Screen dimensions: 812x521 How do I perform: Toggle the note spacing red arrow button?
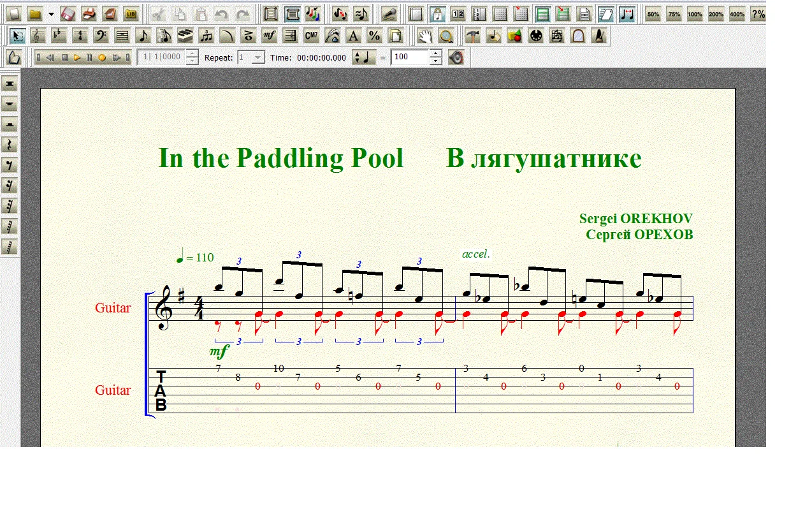click(x=627, y=13)
